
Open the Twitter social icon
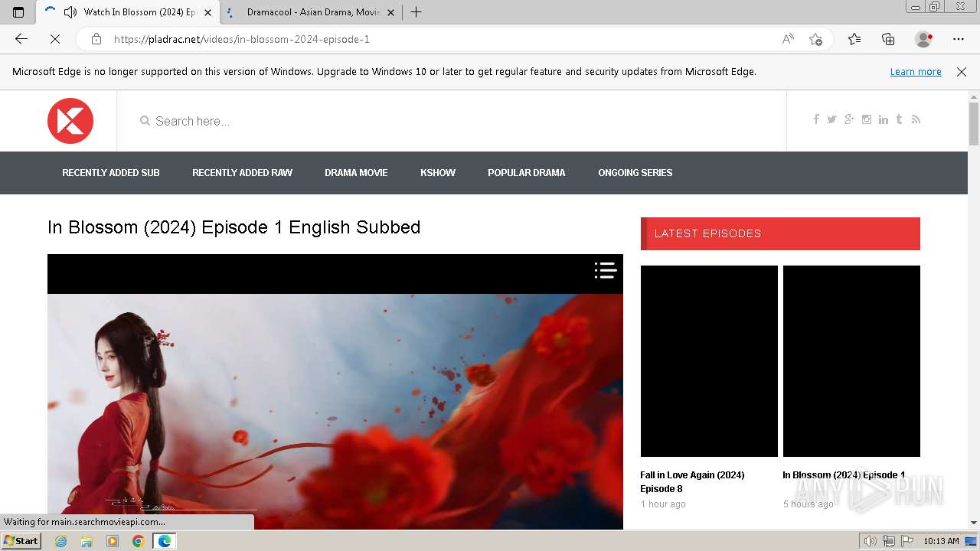tap(831, 119)
